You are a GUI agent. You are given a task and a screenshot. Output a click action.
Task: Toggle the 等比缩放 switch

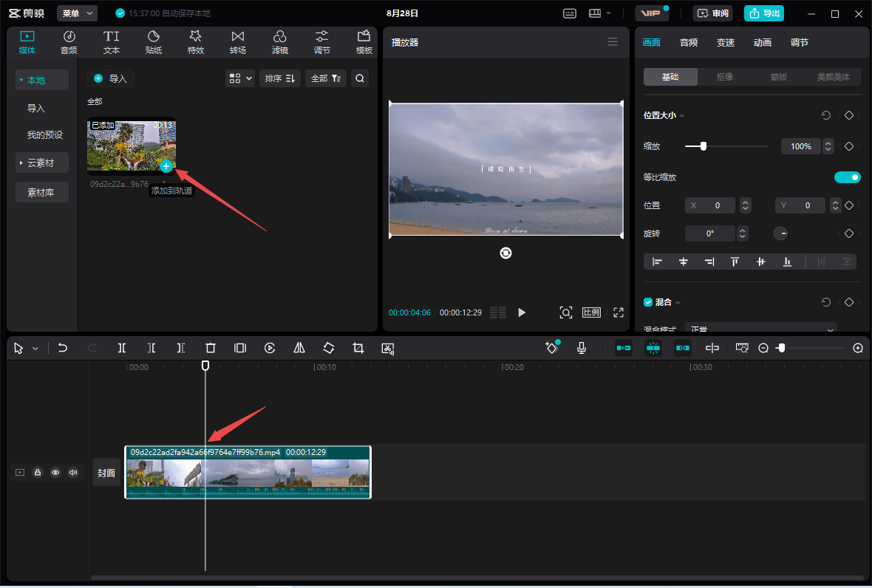847,177
